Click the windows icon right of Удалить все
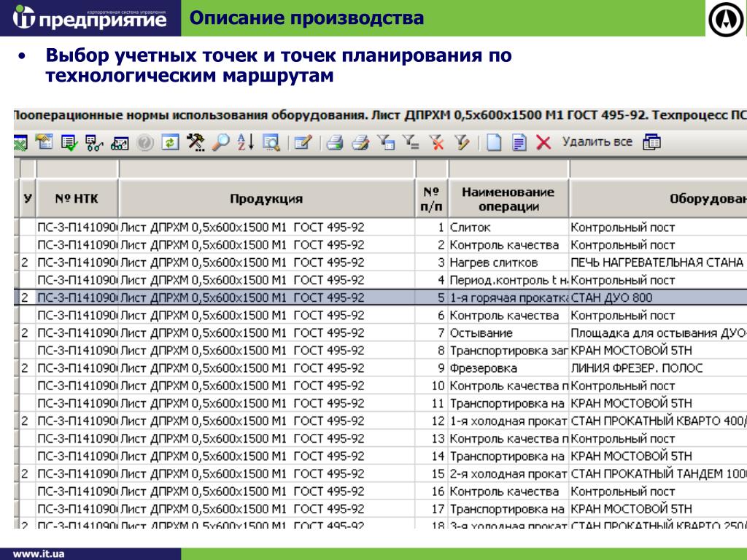 651,143
